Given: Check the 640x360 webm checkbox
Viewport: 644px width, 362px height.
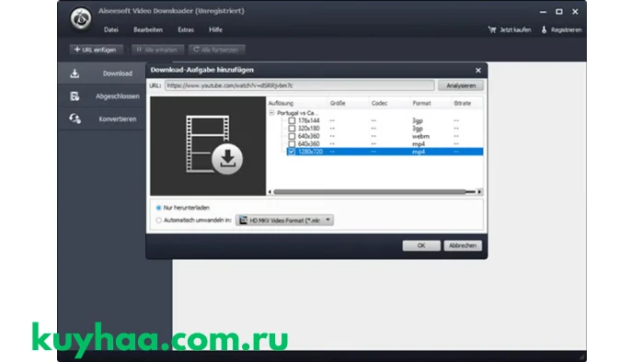Looking at the screenshot, I should pos(292,137).
